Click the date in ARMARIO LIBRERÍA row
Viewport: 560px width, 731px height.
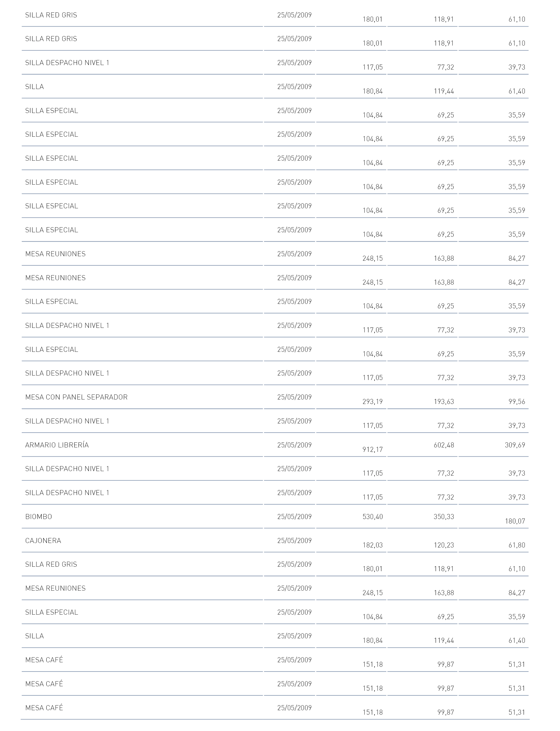pyautogui.click(x=294, y=445)
